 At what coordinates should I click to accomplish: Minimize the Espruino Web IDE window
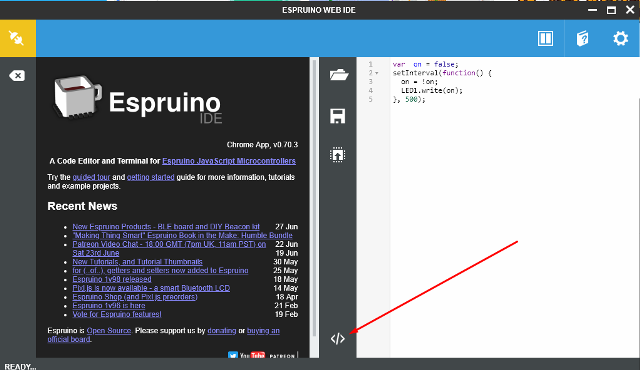[592, 10]
